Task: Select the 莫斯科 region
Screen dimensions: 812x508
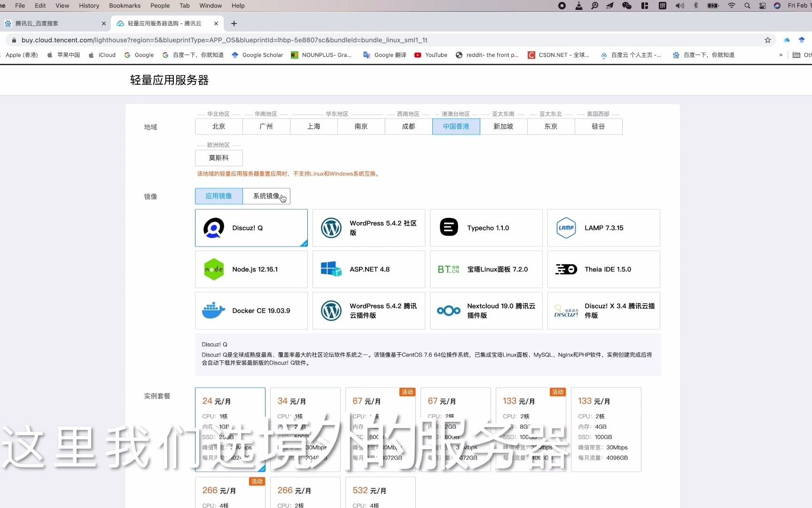Action: (219, 158)
